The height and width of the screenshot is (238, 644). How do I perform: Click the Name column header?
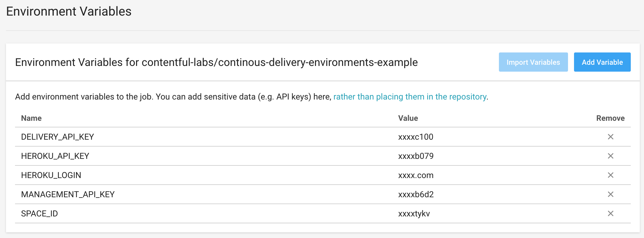[x=31, y=118]
